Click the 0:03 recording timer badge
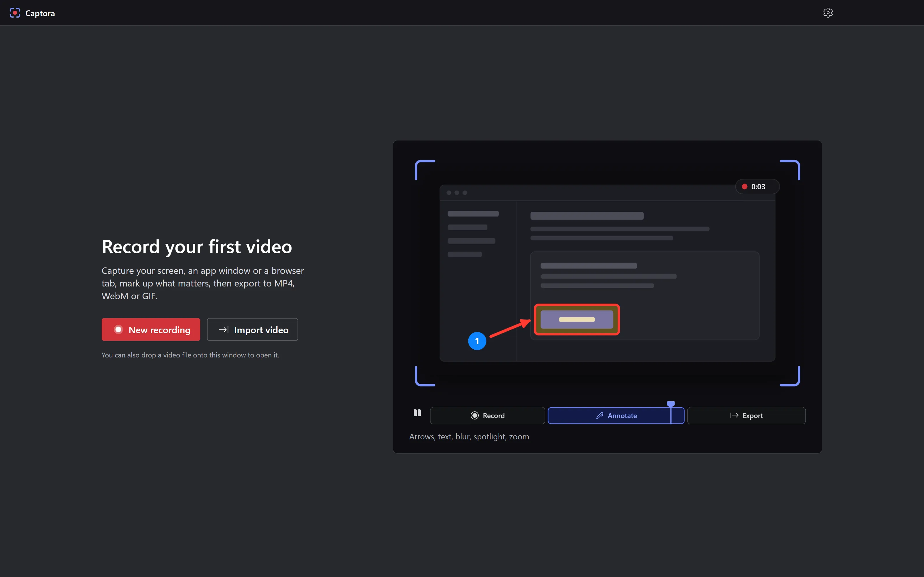The width and height of the screenshot is (924, 577). tap(757, 187)
